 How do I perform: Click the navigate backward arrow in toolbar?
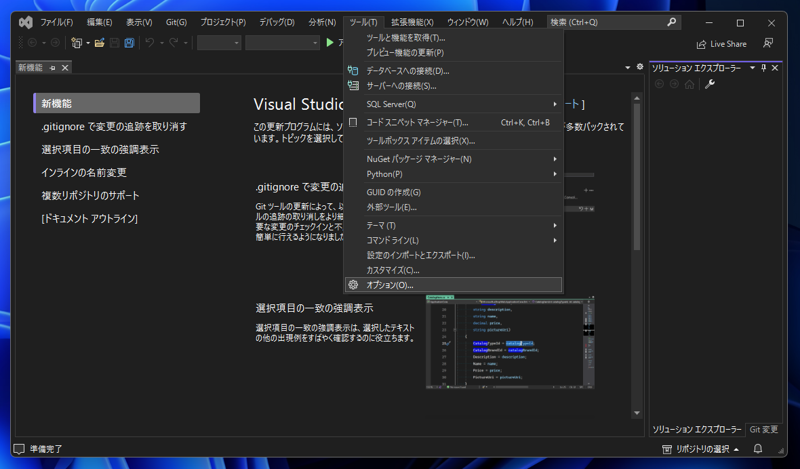click(32, 43)
